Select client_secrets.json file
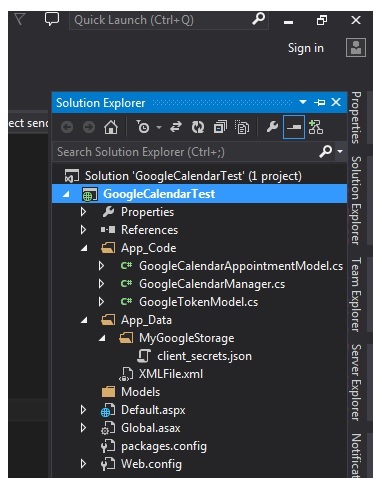Viewport: 374px width, 478px height. [x=204, y=356]
